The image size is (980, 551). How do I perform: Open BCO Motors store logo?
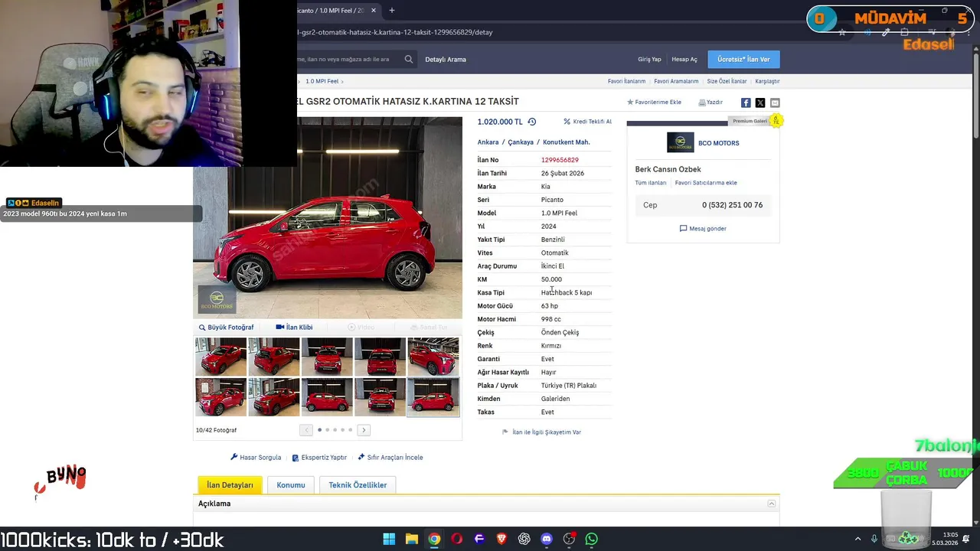(x=680, y=143)
